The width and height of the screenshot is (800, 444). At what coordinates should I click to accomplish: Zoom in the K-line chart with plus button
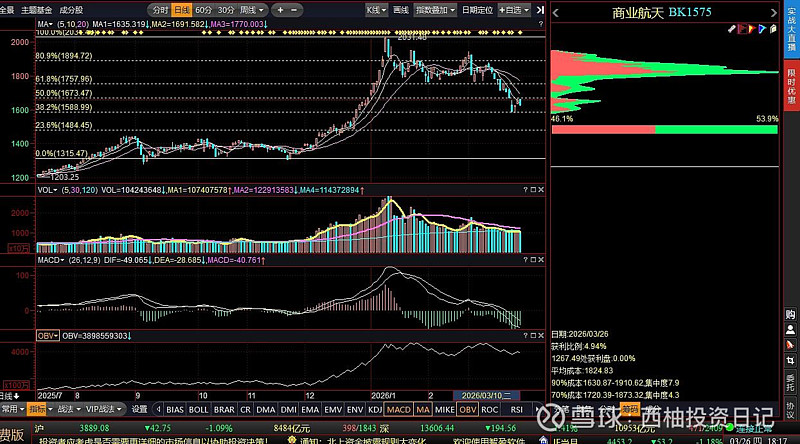click(280, 10)
